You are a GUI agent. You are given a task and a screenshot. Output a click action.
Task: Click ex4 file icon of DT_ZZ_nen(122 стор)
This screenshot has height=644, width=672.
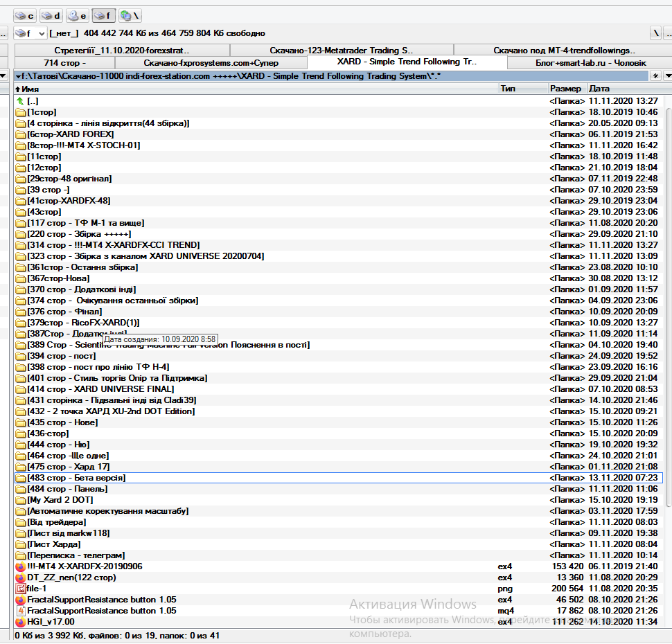pyautogui.click(x=21, y=578)
